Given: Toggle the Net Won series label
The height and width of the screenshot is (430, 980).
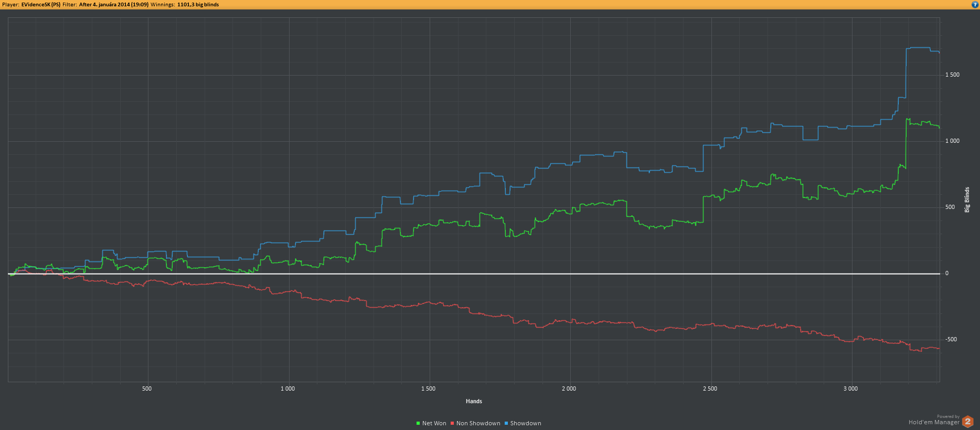Looking at the screenshot, I should coord(434,423).
